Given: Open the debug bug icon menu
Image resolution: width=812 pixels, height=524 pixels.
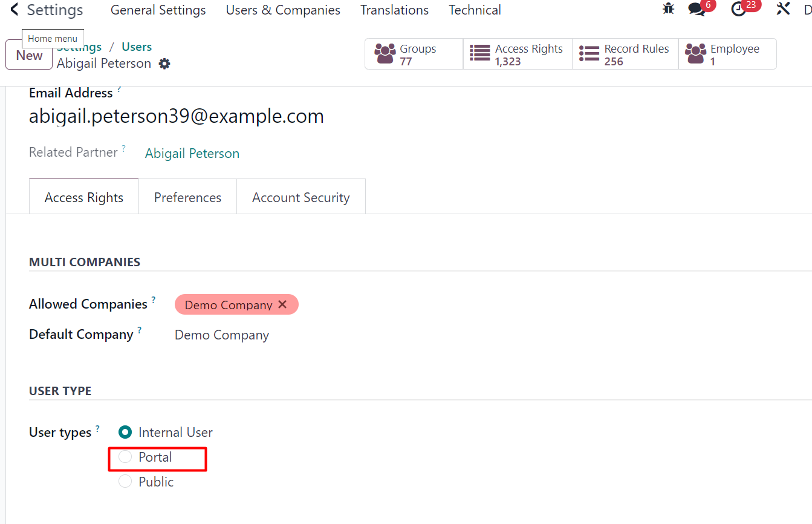Looking at the screenshot, I should (668, 9).
